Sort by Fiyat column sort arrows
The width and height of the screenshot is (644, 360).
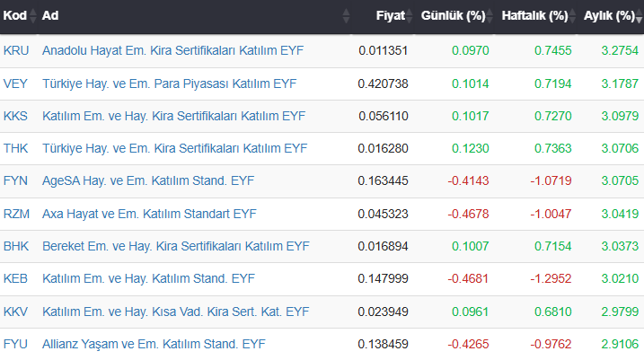(409, 15)
